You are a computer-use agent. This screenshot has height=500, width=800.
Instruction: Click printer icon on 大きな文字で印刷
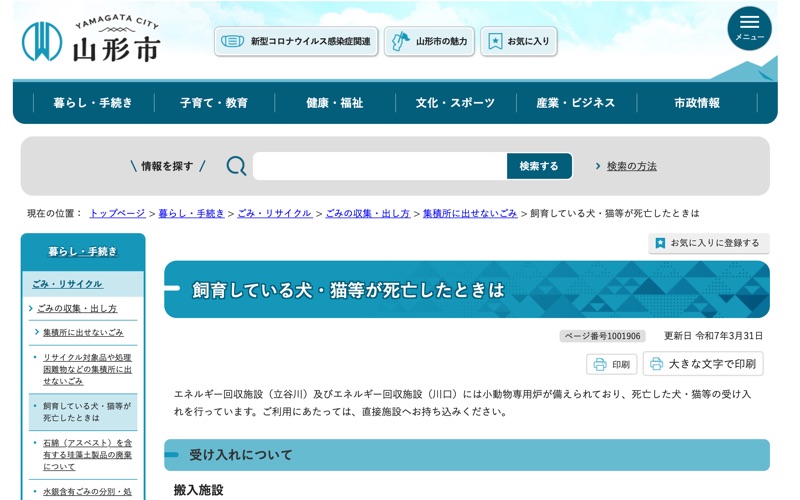[657, 364]
